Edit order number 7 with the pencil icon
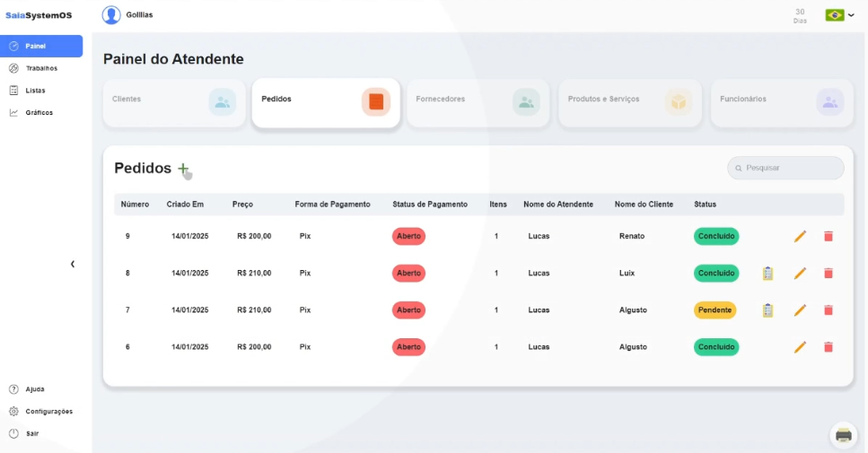This screenshot has width=868, height=453. [x=800, y=310]
